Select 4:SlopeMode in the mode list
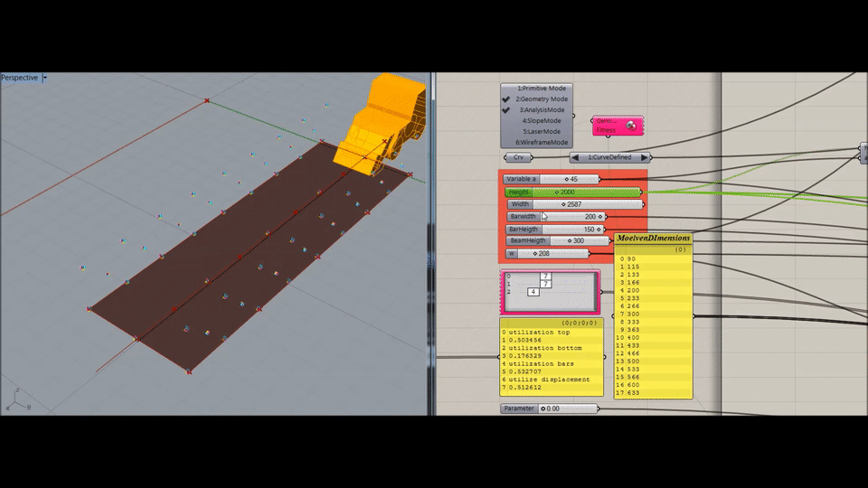 (541, 120)
